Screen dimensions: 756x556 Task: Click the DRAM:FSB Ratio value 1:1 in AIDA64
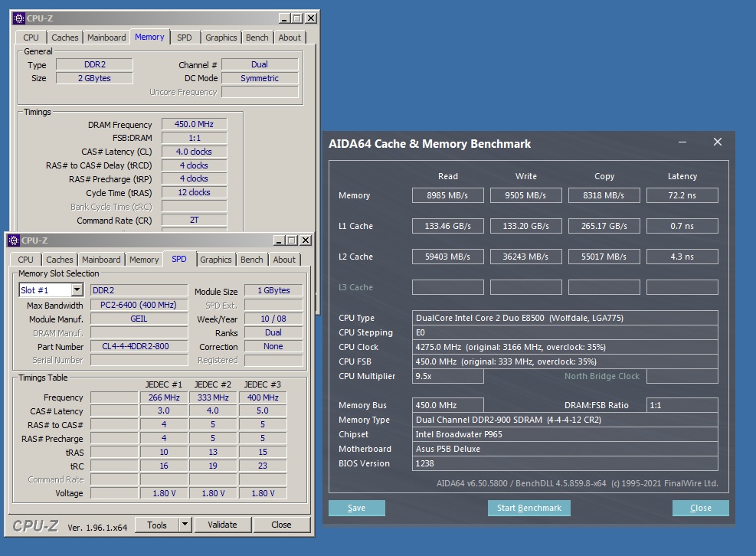[682, 405]
